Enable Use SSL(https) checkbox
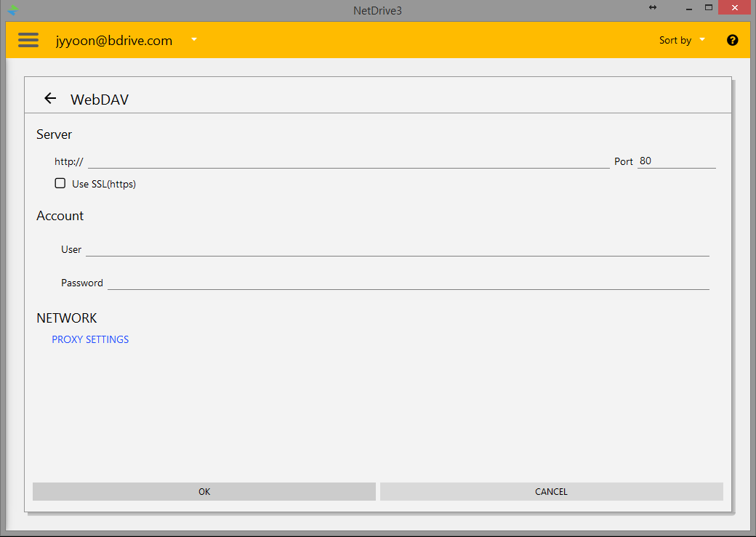This screenshot has width=756, height=537. (x=60, y=183)
